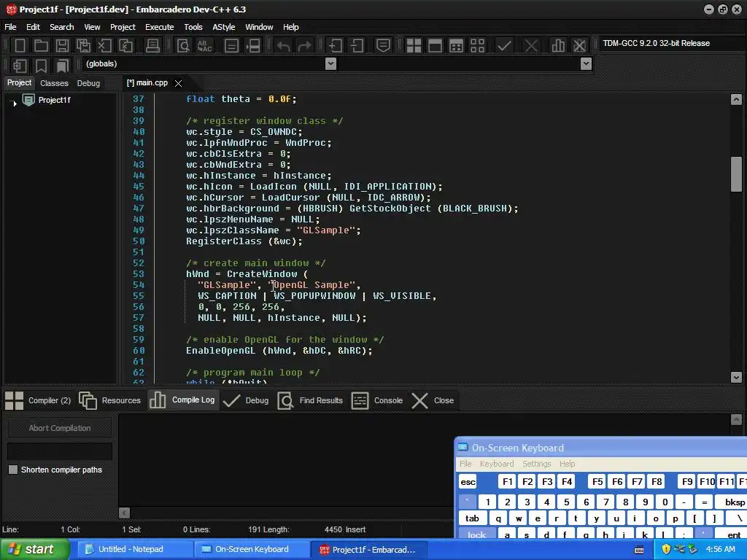747x560 pixels.
Task: Open the Execute menu
Action: tap(159, 27)
